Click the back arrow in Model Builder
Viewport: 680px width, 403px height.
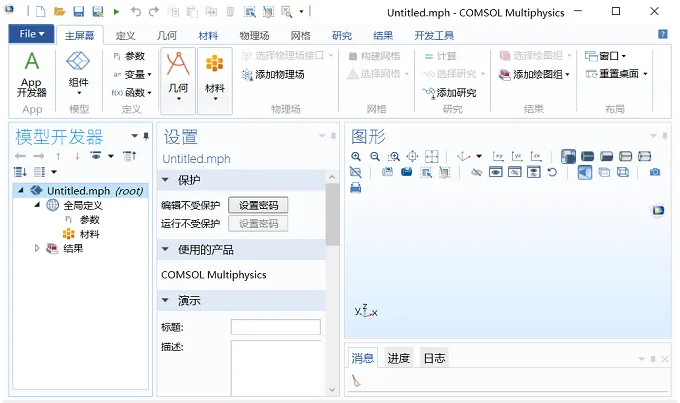(x=20, y=156)
